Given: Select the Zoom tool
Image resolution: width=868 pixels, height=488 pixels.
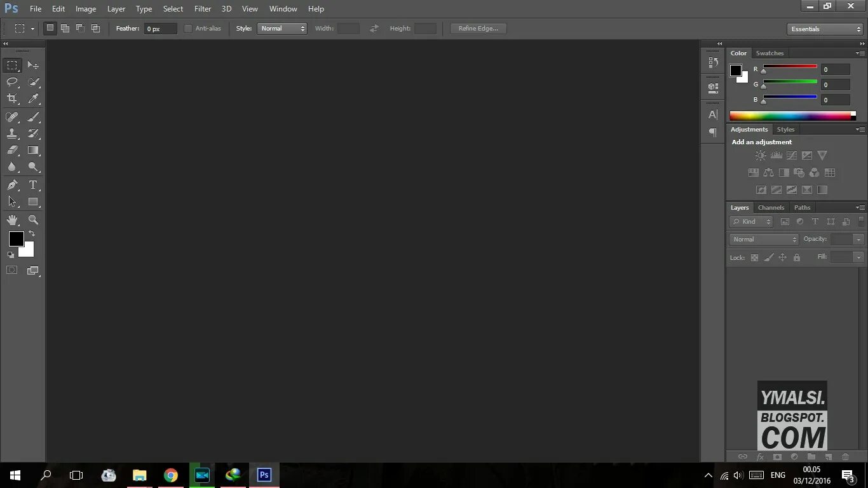Looking at the screenshot, I should click(33, 220).
